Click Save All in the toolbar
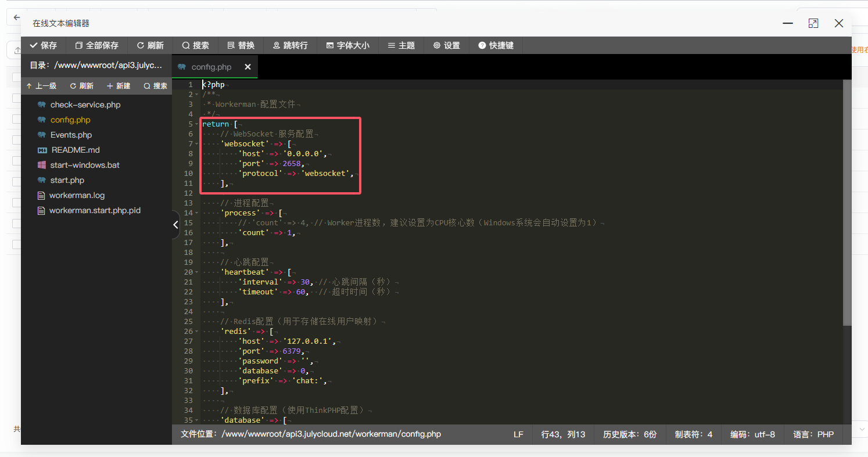 coord(96,45)
